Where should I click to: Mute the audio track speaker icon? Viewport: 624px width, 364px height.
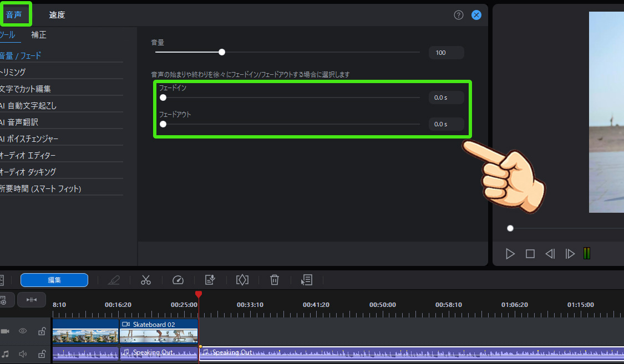point(22,353)
